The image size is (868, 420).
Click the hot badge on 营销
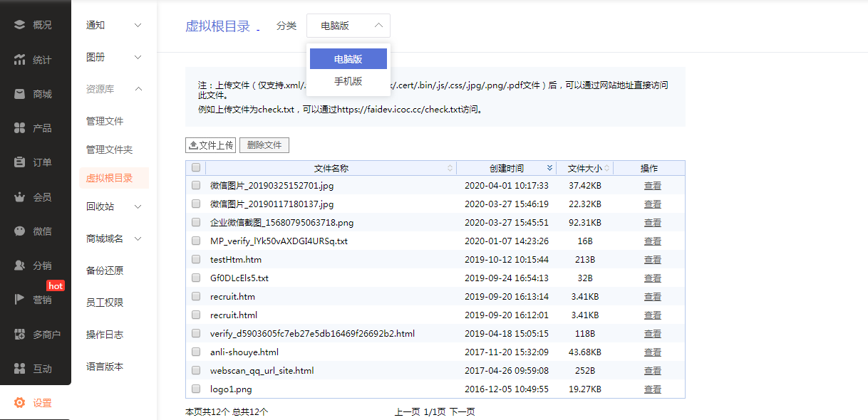tap(56, 285)
